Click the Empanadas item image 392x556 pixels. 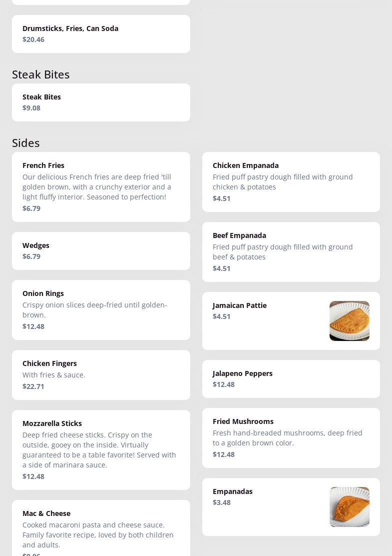pyautogui.click(x=349, y=506)
